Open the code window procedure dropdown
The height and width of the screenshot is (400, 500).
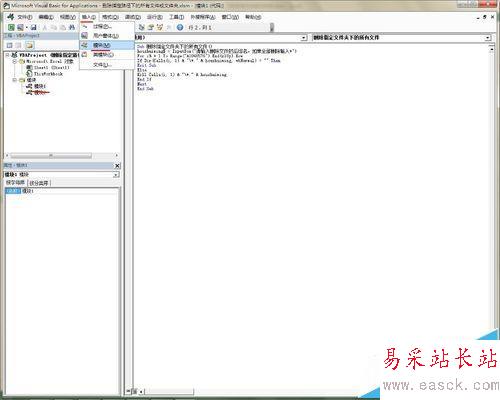pyautogui.click(x=488, y=38)
